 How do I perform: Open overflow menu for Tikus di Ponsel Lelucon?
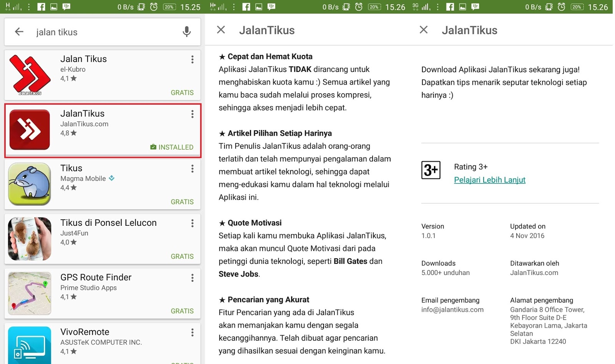[192, 223]
